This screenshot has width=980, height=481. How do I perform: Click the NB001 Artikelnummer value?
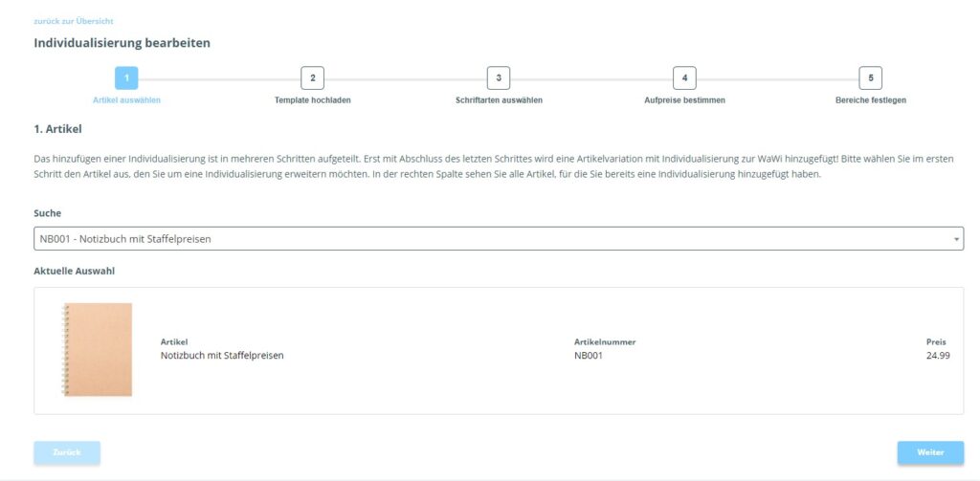[x=588, y=356]
